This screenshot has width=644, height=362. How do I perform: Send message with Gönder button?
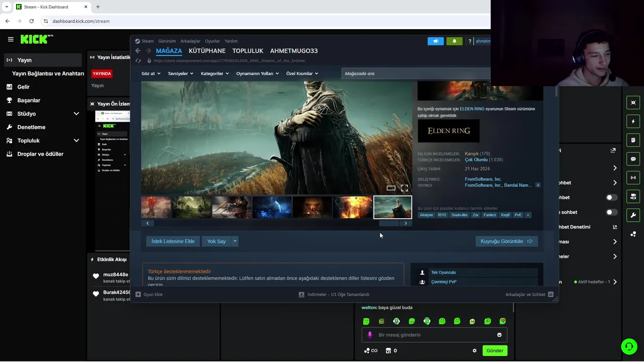[495, 351]
